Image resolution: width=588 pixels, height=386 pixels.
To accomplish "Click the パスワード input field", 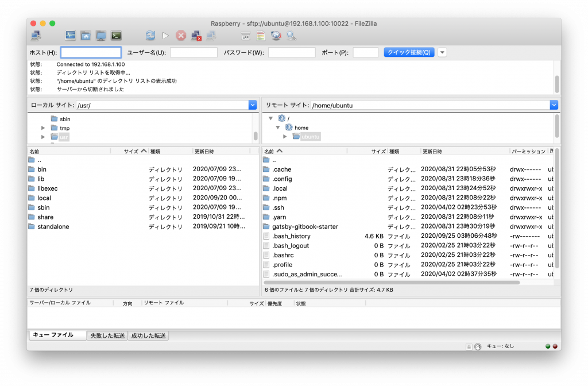I will click(x=292, y=52).
